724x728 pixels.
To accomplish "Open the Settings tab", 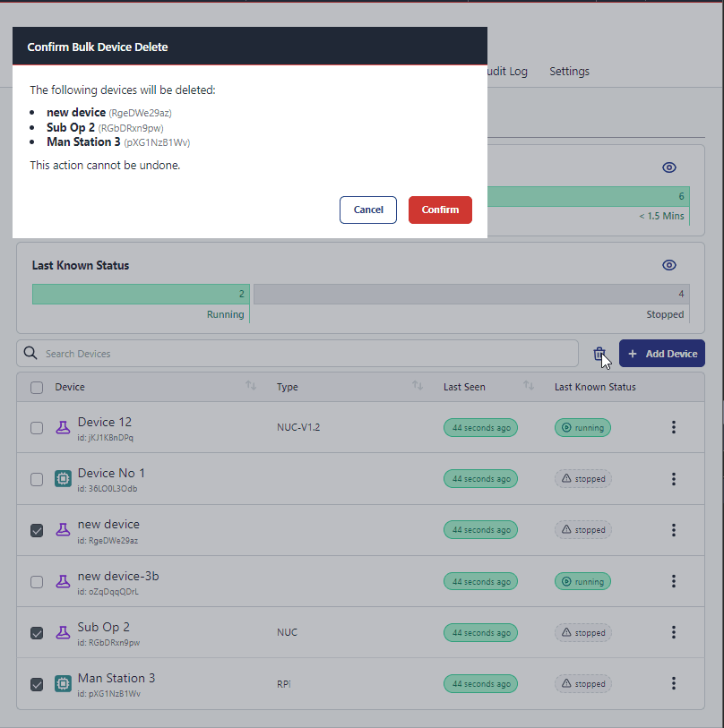I will [569, 71].
